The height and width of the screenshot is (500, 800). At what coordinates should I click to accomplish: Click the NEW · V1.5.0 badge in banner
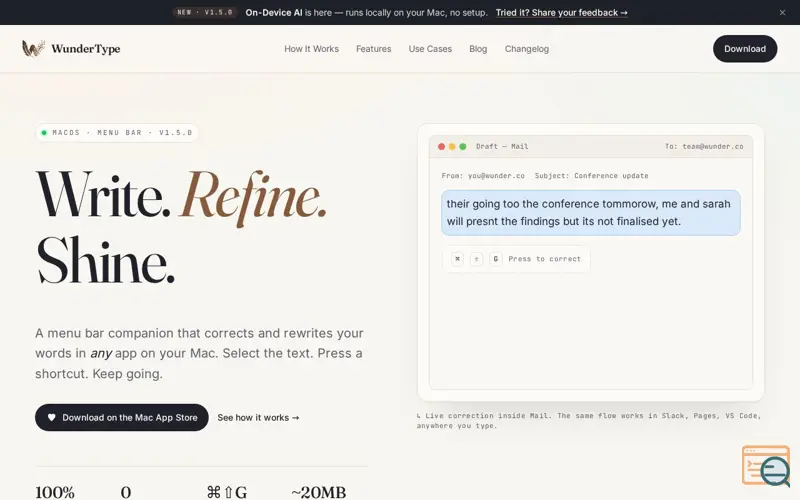tap(205, 12)
